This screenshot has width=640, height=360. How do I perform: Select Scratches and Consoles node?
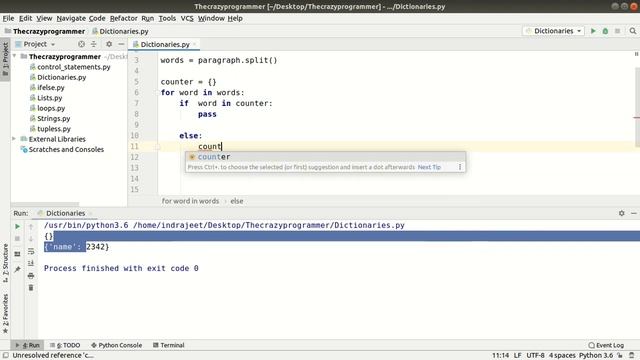66,149
